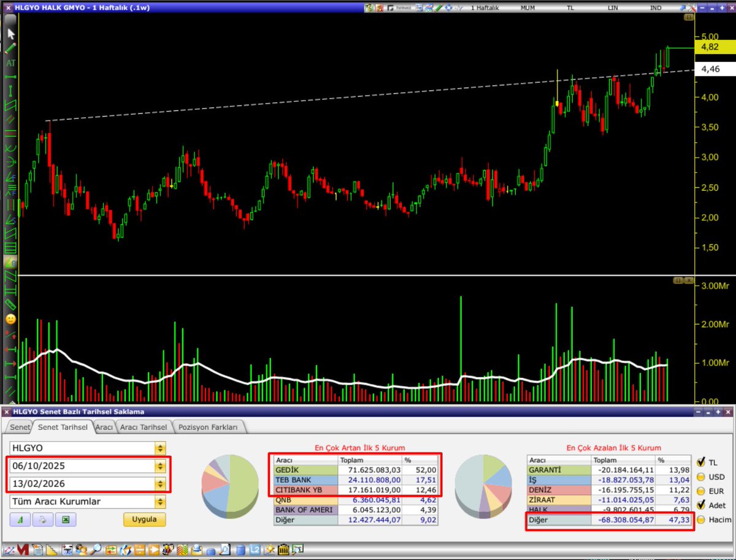Click the printer icon below broker dropdown
Screen dimensions: 736x560
(x=42, y=520)
